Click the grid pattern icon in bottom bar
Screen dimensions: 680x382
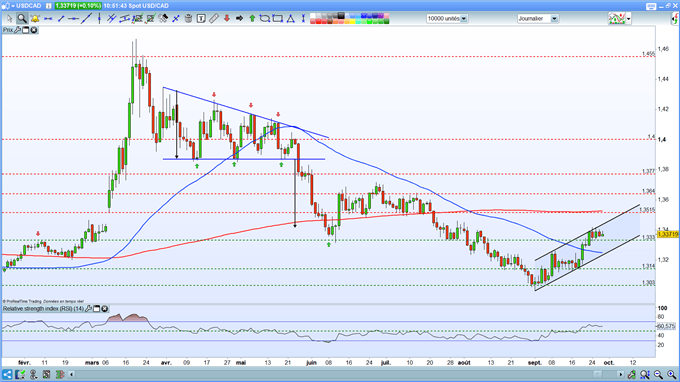(x=46, y=374)
